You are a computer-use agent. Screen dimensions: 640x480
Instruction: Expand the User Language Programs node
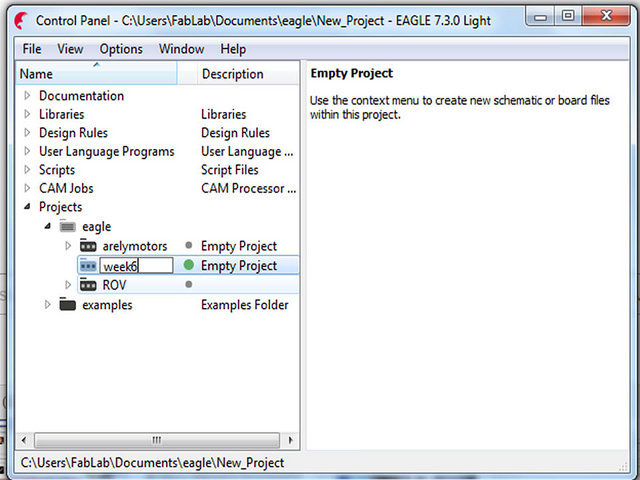pos(27,151)
